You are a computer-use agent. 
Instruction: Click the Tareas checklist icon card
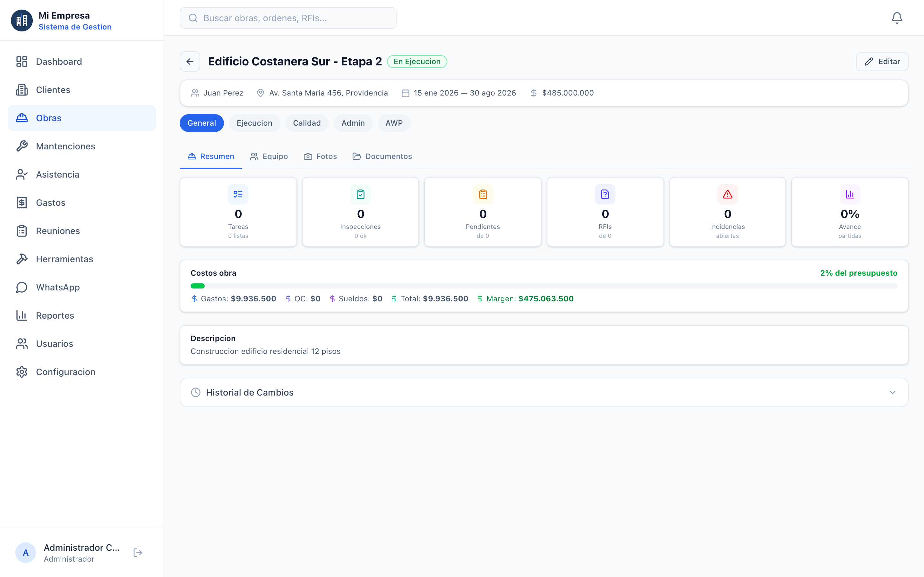point(238,194)
